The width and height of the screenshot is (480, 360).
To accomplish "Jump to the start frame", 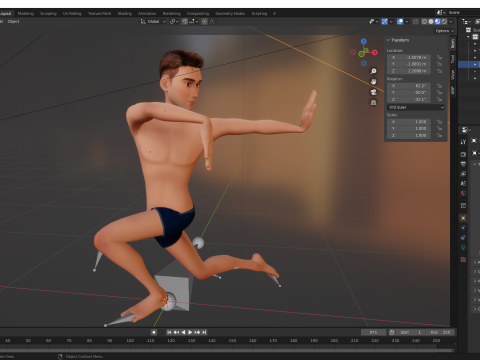I will [169, 332].
